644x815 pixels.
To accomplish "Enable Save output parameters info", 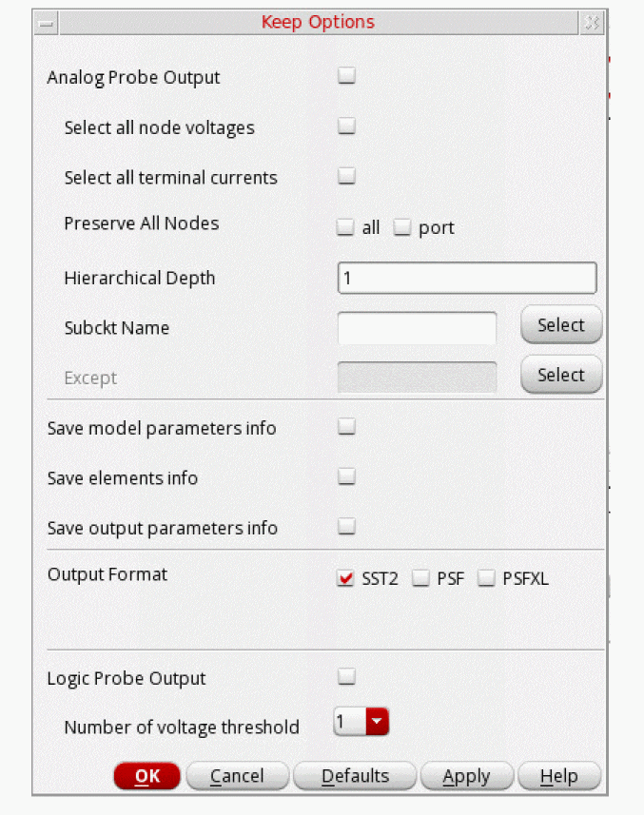I will [x=347, y=526].
